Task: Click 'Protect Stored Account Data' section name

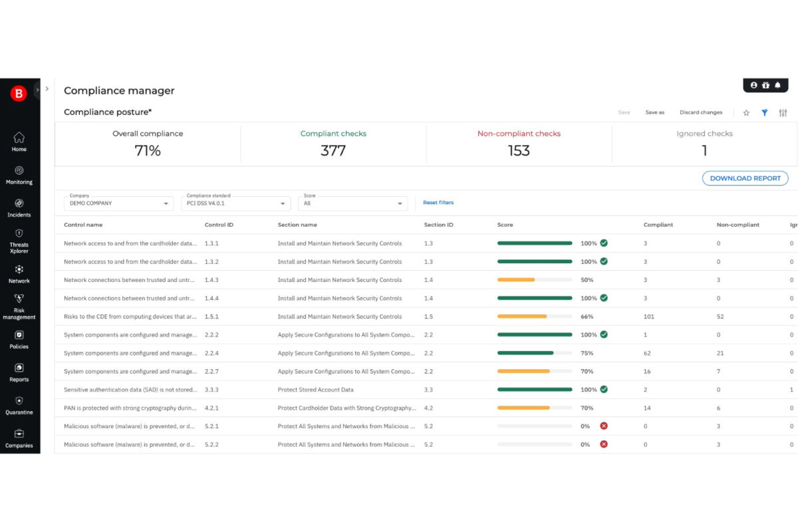Action: point(316,390)
